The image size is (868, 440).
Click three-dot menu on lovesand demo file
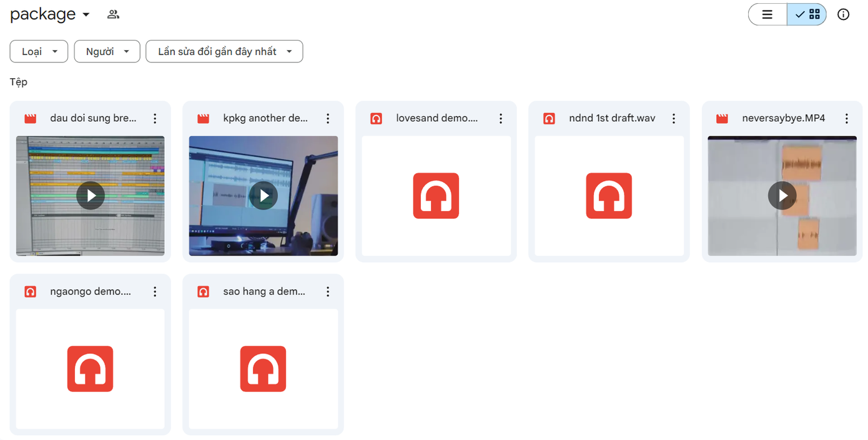pos(501,118)
